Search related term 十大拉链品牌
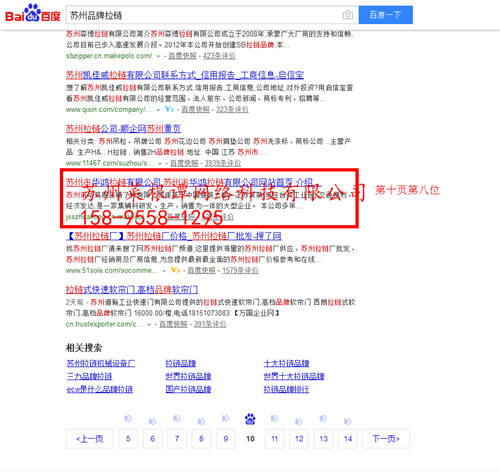The width and height of the screenshot is (500, 472). coord(286,363)
